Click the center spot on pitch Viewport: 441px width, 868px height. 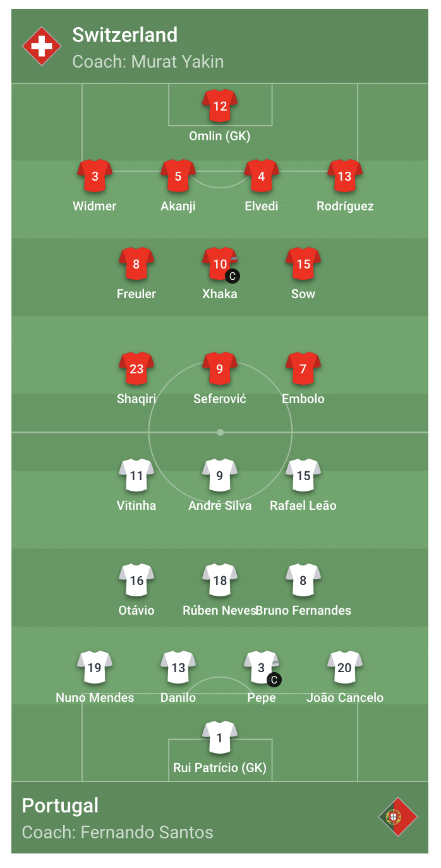click(x=220, y=432)
